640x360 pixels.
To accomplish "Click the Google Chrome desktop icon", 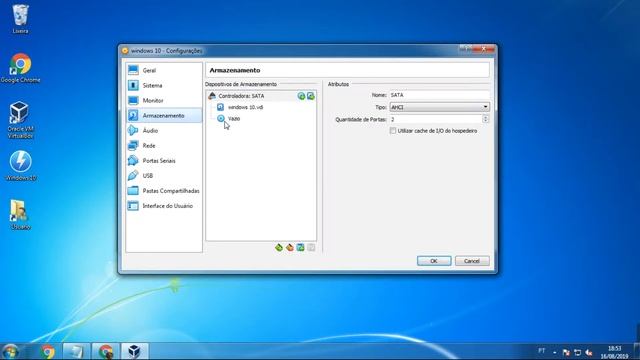I will [20, 68].
